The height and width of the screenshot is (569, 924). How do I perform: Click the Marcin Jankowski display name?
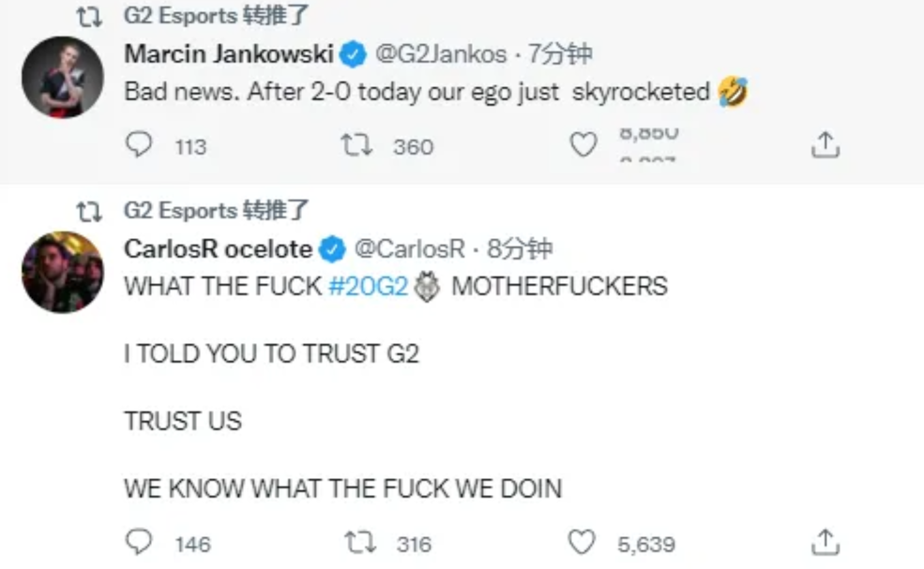pos(229,54)
